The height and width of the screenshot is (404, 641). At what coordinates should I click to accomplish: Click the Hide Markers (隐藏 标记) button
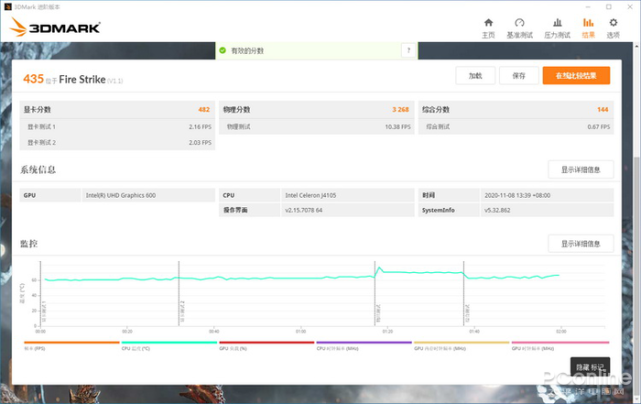pos(589,367)
